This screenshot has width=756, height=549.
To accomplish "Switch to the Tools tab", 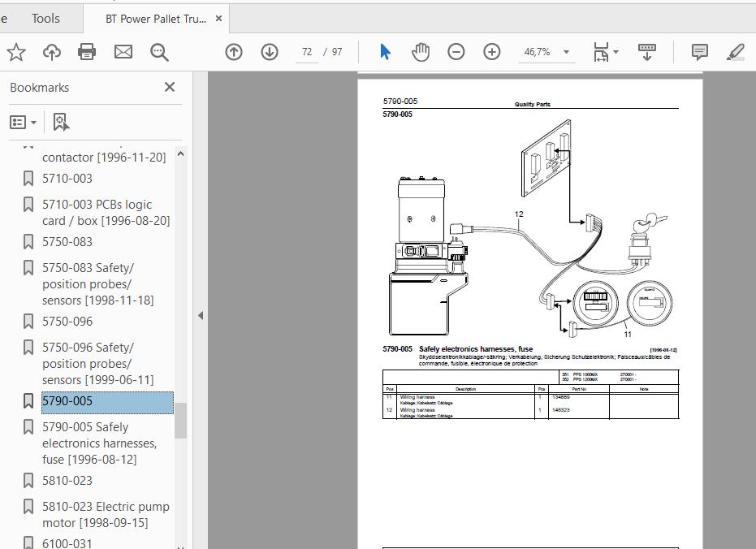I will click(45, 18).
